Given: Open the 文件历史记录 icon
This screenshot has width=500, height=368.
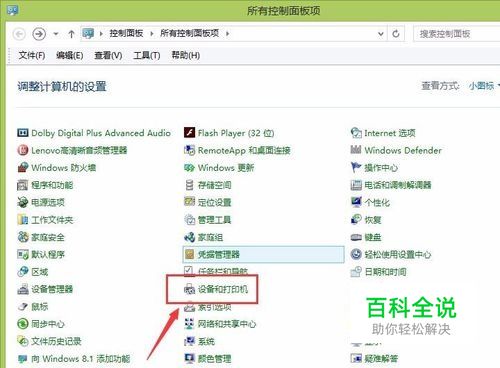Looking at the screenshot, I should tap(22, 341).
